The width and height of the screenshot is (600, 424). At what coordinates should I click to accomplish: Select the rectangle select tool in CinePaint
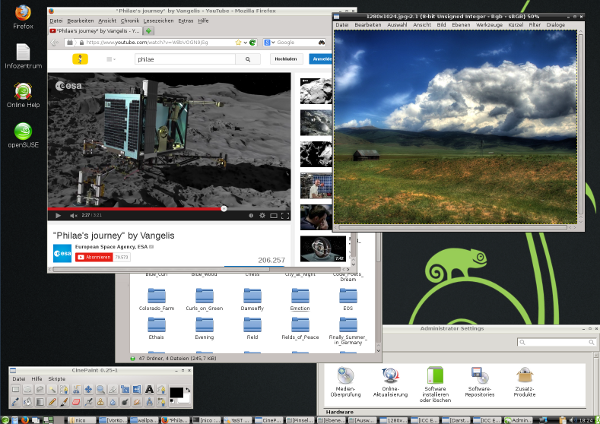15,390
